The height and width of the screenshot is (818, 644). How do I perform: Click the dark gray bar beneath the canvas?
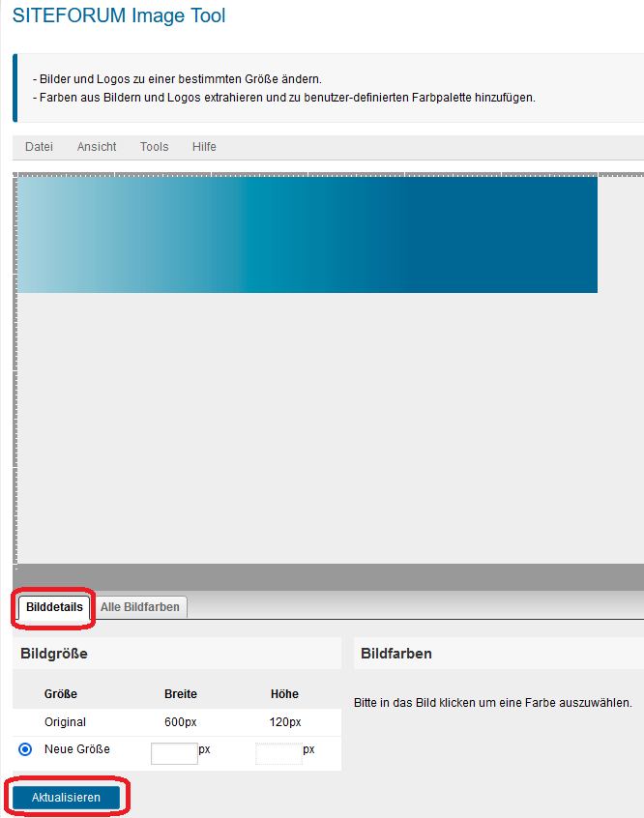329,576
